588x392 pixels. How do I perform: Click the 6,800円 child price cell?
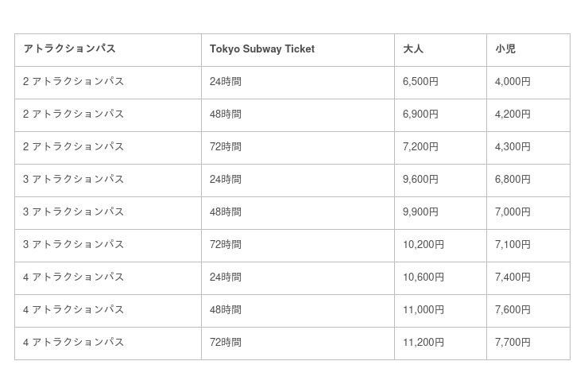(x=513, y=180)
